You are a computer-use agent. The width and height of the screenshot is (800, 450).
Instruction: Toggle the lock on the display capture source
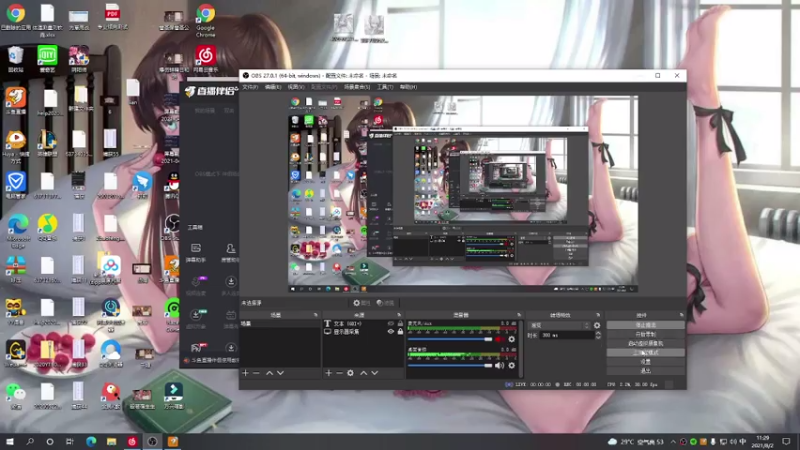tap(400, 332)
